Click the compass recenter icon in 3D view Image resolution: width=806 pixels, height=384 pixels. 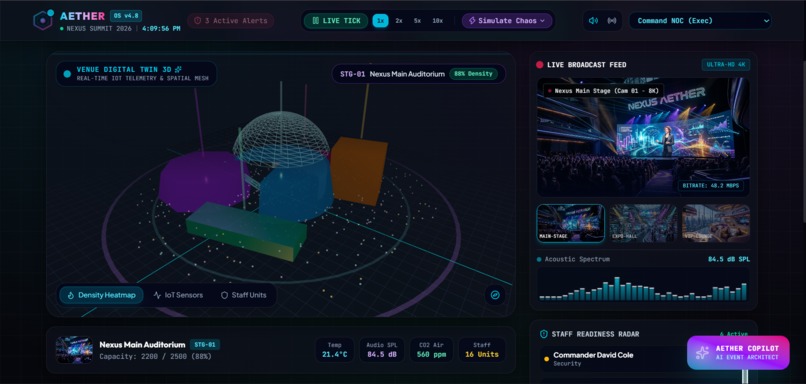495,295
